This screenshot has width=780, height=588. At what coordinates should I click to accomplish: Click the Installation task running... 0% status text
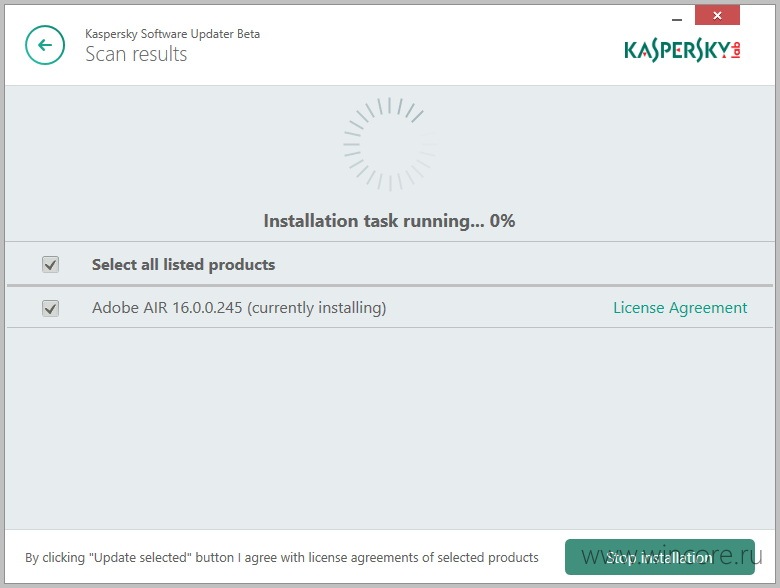click(x=389, y=221)
